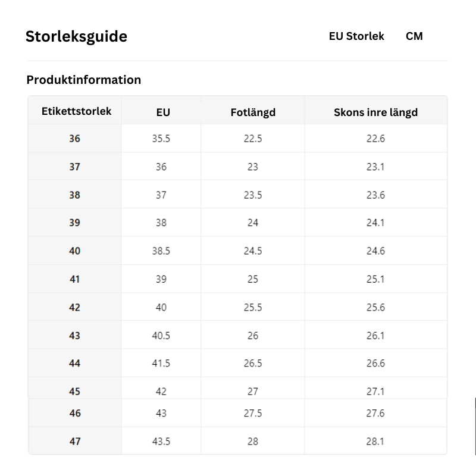The width and height of the screenshot is (476, 476).
Task: Switch to the EU Storlek tab
Action: pos(356,36)
